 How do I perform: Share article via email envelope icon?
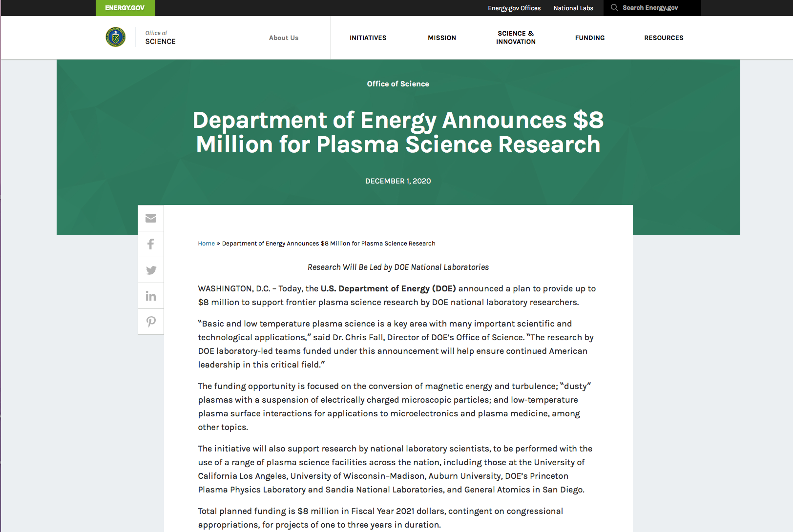(x=151, y=218)
